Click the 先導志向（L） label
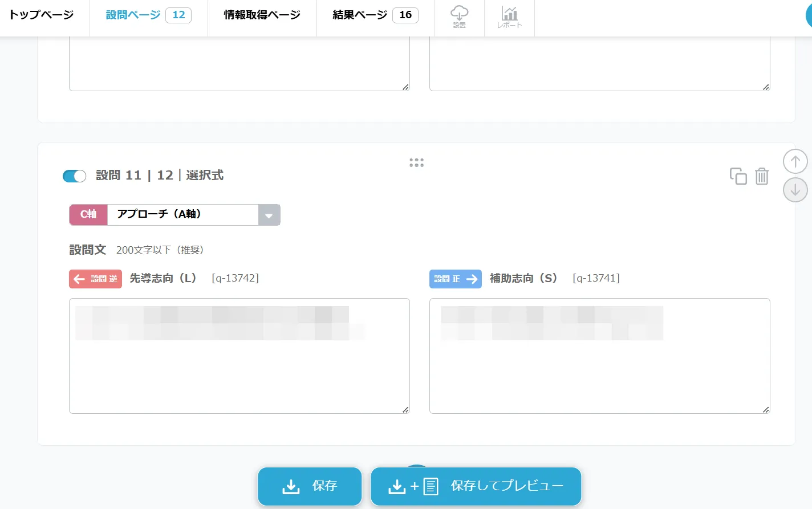The width and height of the screenshot is (812, 509). pos(163,278)
